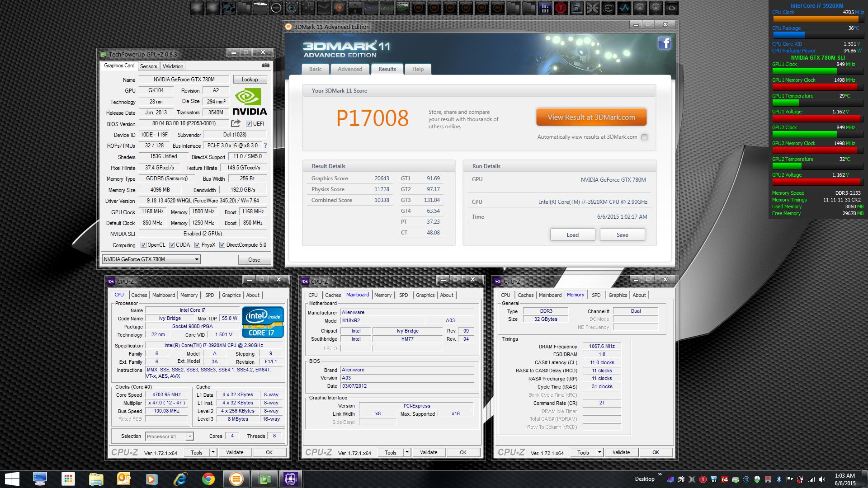Click the NVIDIA logo in GPU-Z
The width and height of the screenshot is (868, 488).
point(249,102)
